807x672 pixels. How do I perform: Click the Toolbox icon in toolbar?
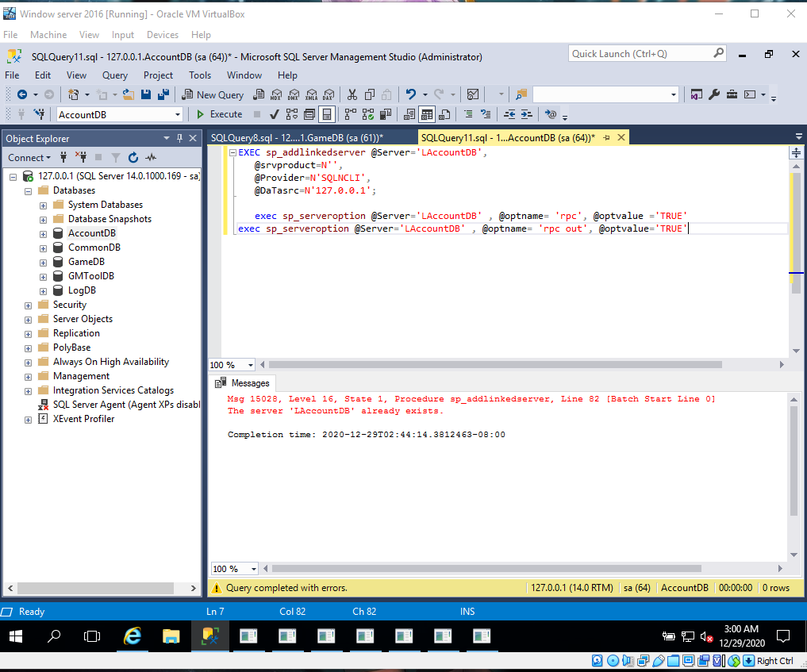(732, 94)
